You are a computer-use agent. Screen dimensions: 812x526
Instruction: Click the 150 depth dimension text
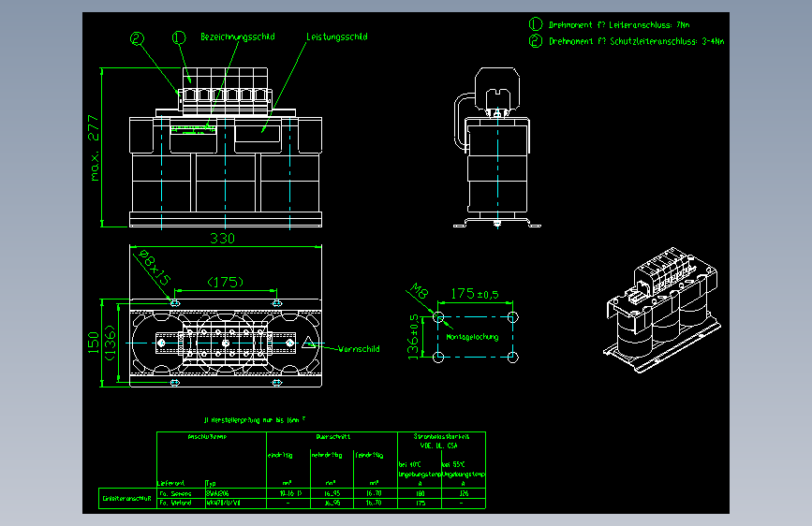pyautogui.click(x=94, y=343)
